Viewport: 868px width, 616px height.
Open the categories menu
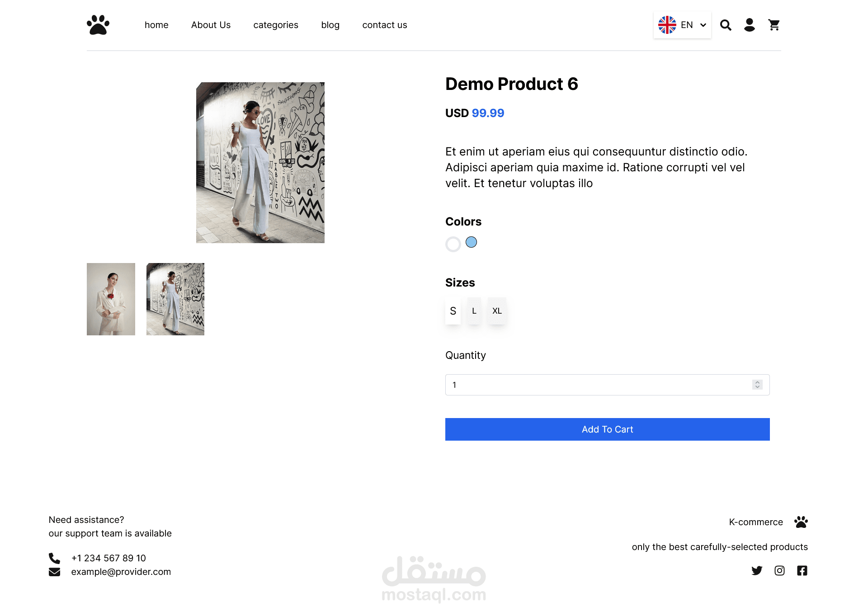point(276,25)
